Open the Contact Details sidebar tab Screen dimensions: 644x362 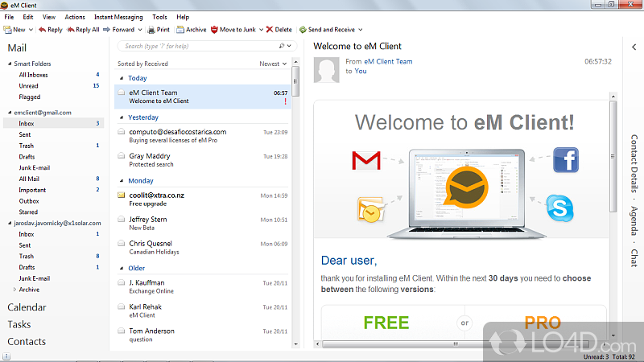[x=634, y=163]
